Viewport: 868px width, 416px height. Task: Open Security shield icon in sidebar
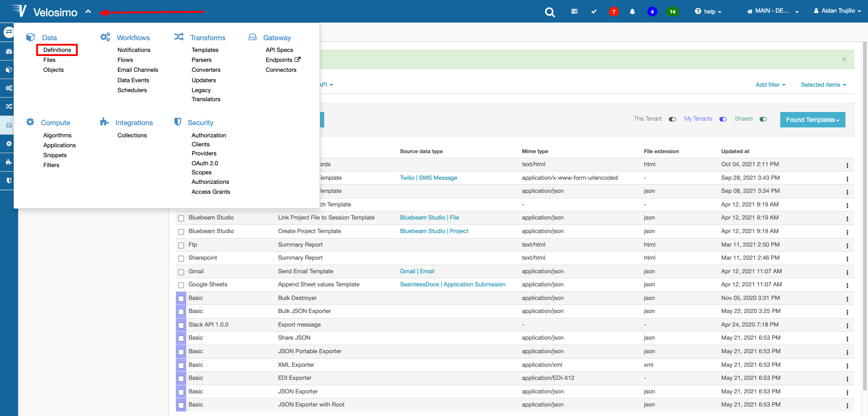pyautogui.click(x=9, y=180)
